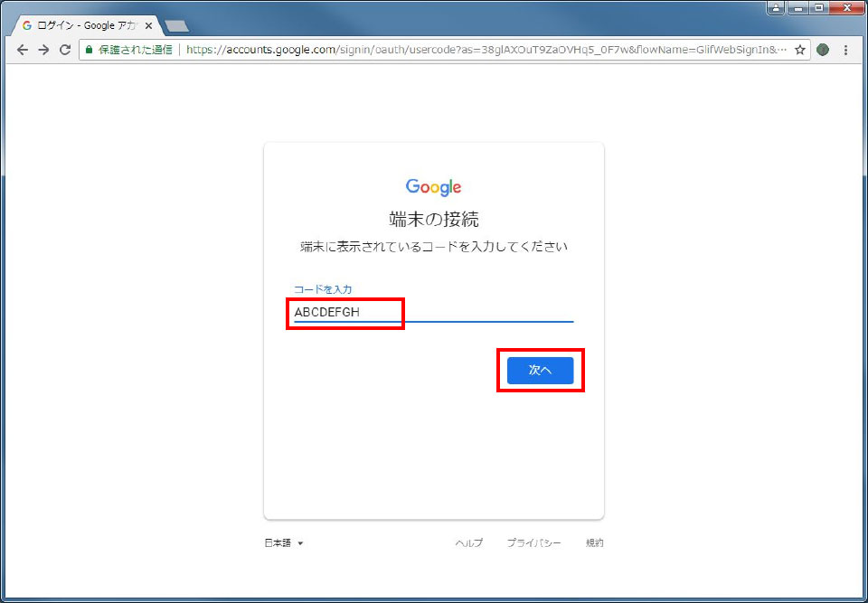Open the Chrome three-dot menu

[845, 50]
